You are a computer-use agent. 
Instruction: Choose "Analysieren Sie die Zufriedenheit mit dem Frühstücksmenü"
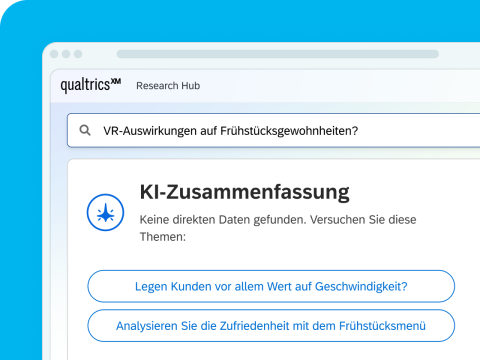(x=271, y=326)
